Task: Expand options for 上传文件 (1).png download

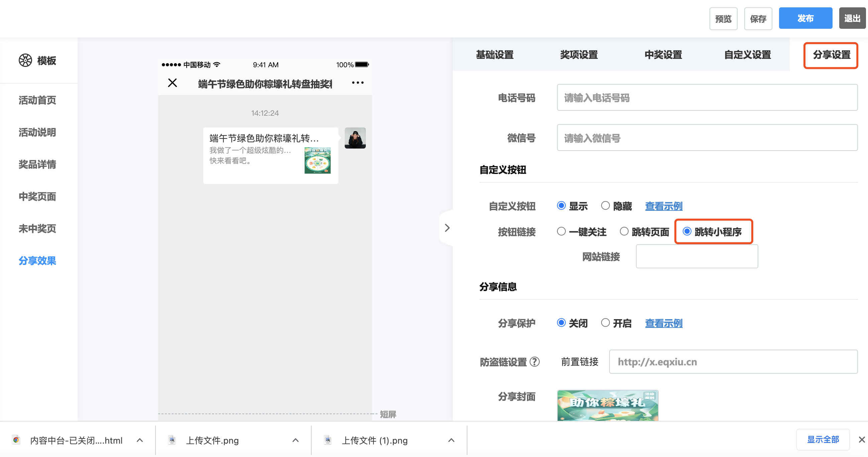Action: click(x=451, y=440)
